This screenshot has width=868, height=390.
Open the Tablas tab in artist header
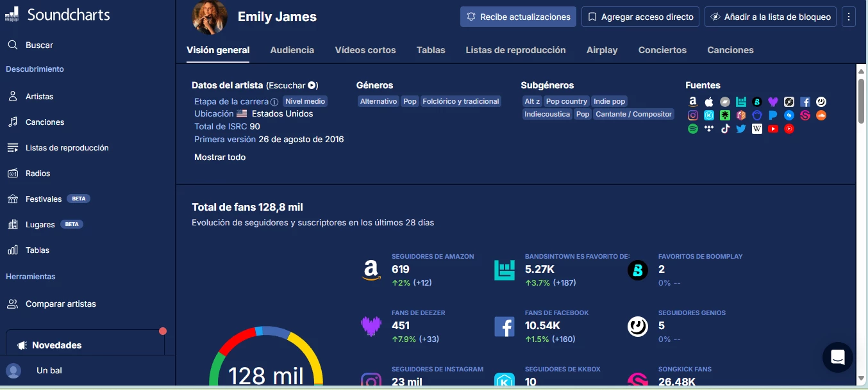[x=431, y=50]
